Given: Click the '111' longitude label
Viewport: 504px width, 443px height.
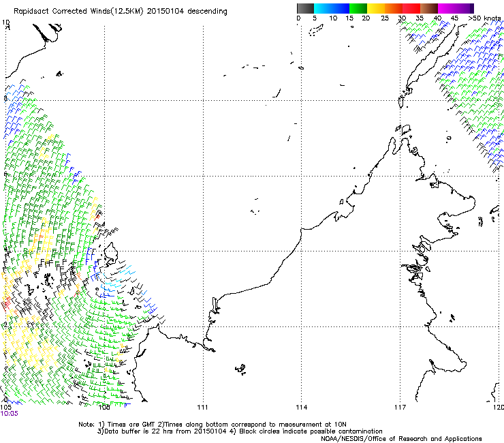Looking at the screenshot, I should point(202,408).
